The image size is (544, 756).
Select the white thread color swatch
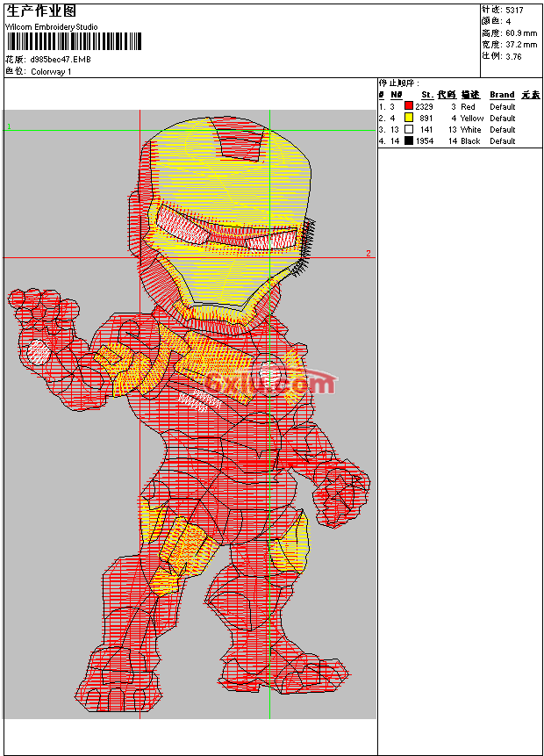coord(409,129)
